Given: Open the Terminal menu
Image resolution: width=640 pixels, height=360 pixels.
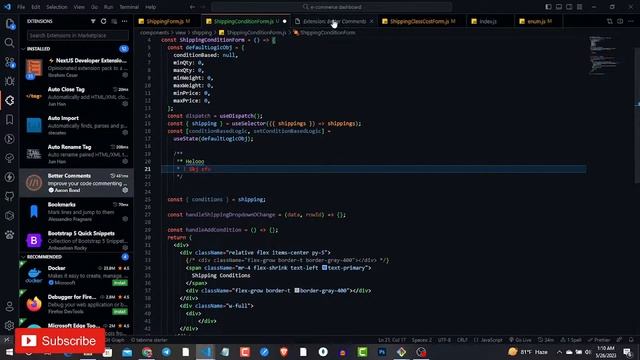Looking at the screenshot, I should click(x=129, y=7).
